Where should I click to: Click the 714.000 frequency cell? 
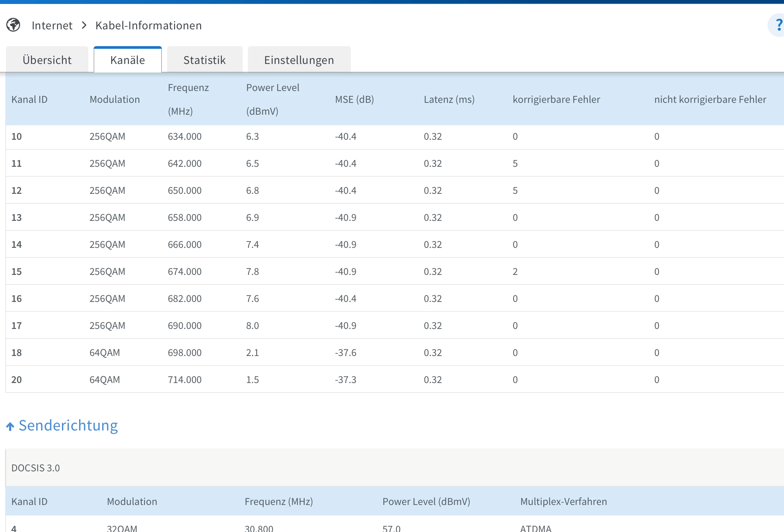(x=185, y=379)
